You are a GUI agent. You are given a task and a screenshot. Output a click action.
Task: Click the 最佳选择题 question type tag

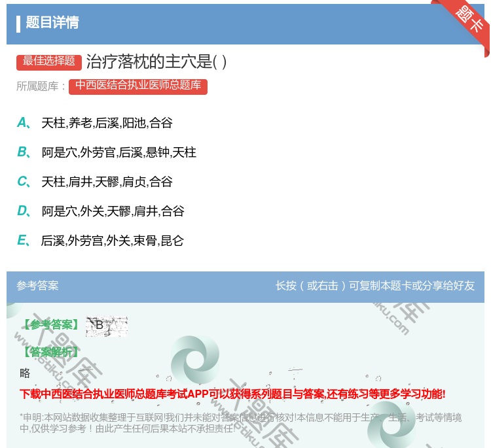click(x=49, y=61)
